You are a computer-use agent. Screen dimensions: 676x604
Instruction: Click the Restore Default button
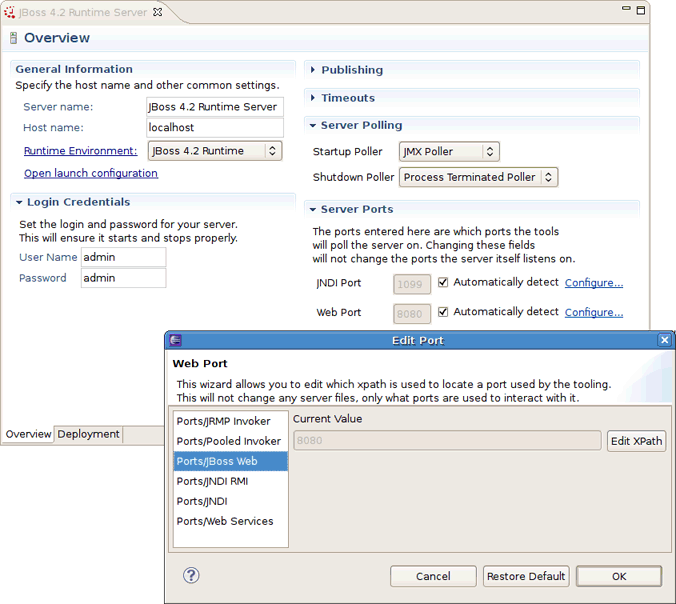tap(526, 576)
